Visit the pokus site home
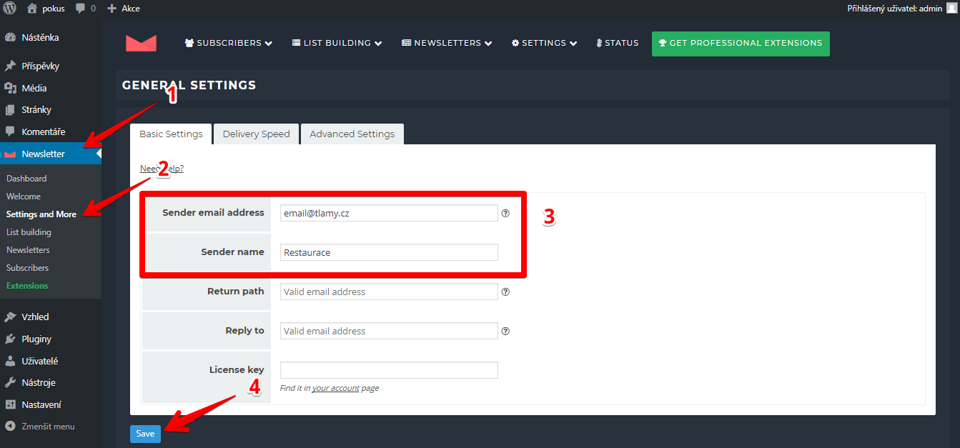 click(x=46, y=9)
